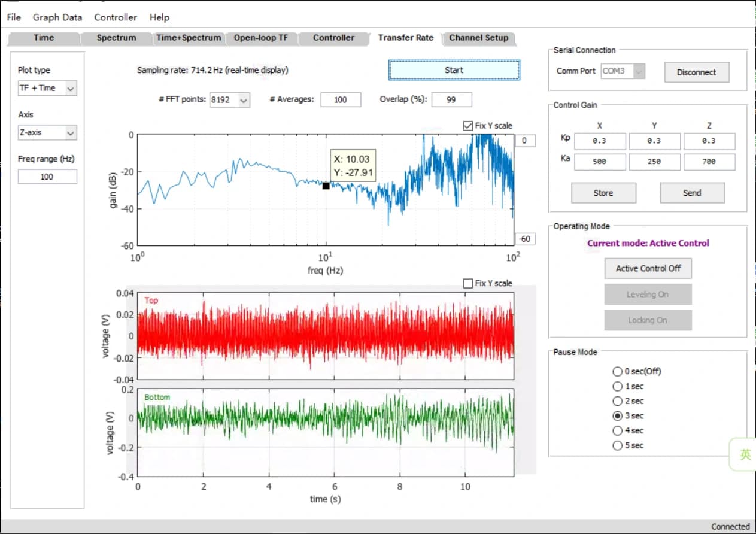Screen dimensions: 756x534
Task: Click the Ka Z field showing 700
Action: click(x=709, y=162)
